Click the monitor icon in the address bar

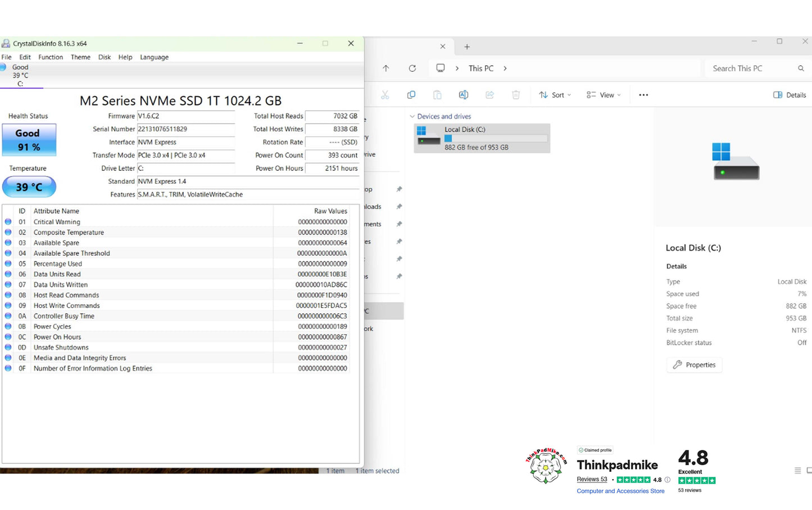pos(441,68)
